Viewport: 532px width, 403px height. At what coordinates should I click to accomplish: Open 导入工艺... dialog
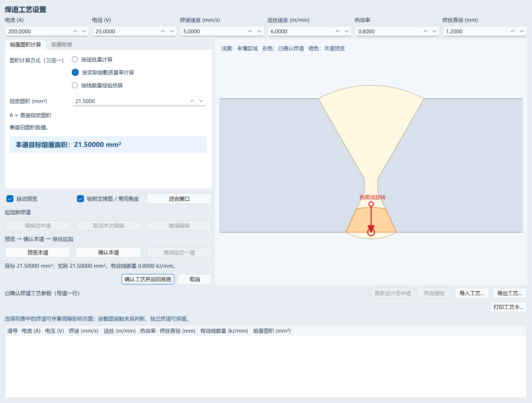point(472,293)
